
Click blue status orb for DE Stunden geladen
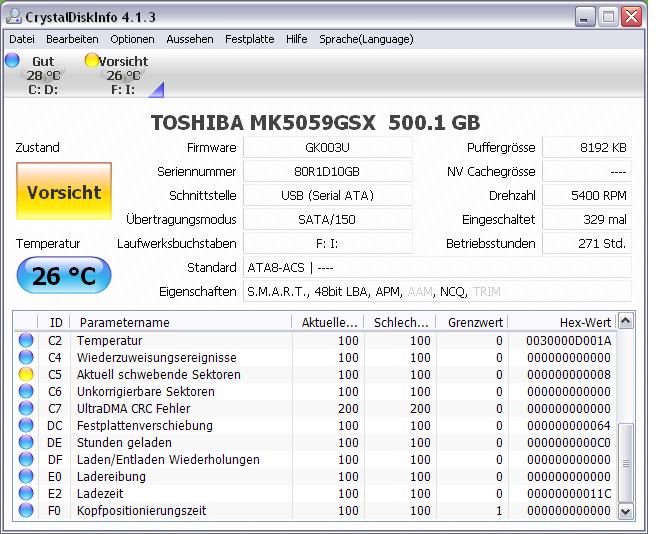click(26, 442)
